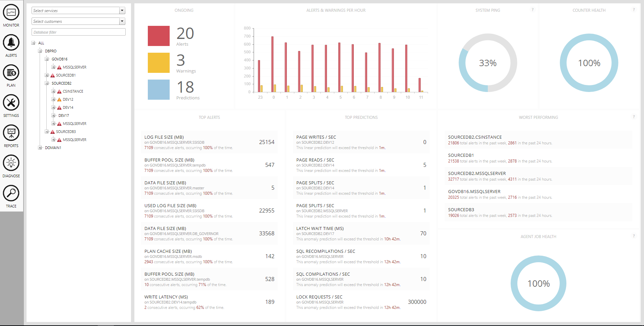Screen dimensions: 644x326
Task: Open the Alerts bell icon
Action: click(11, 43)
